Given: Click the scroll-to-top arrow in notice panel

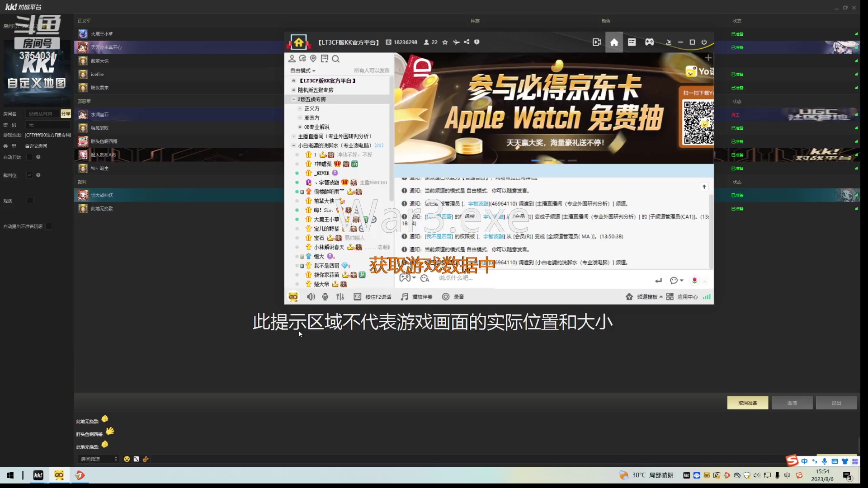Looking at the screenshot, I should point(704,187).
